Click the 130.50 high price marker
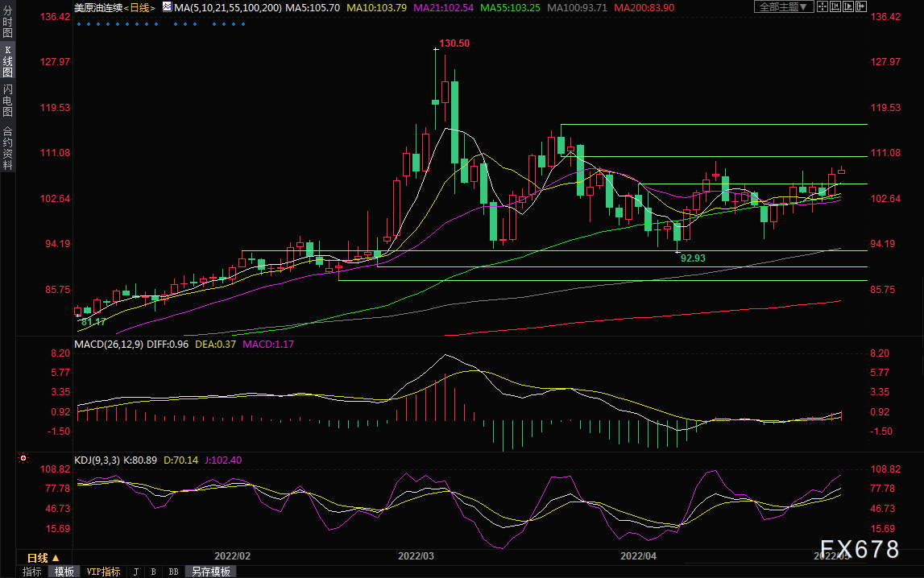Screen dimensions: 924x578 coord(454,43)
